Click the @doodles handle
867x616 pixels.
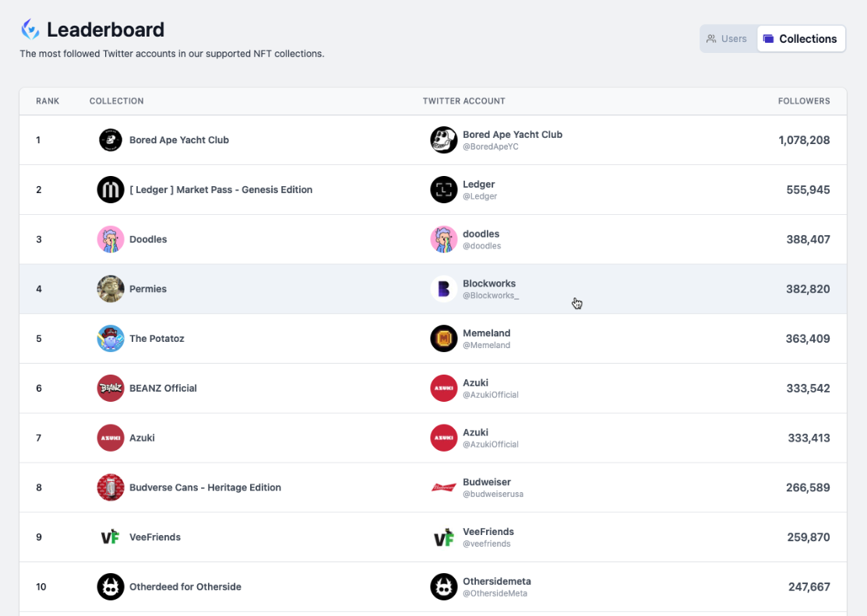[481, 246]
